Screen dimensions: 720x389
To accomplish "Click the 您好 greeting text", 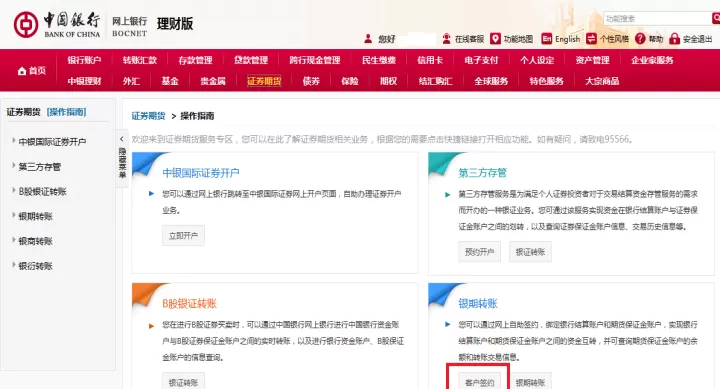I will (387, 39).
